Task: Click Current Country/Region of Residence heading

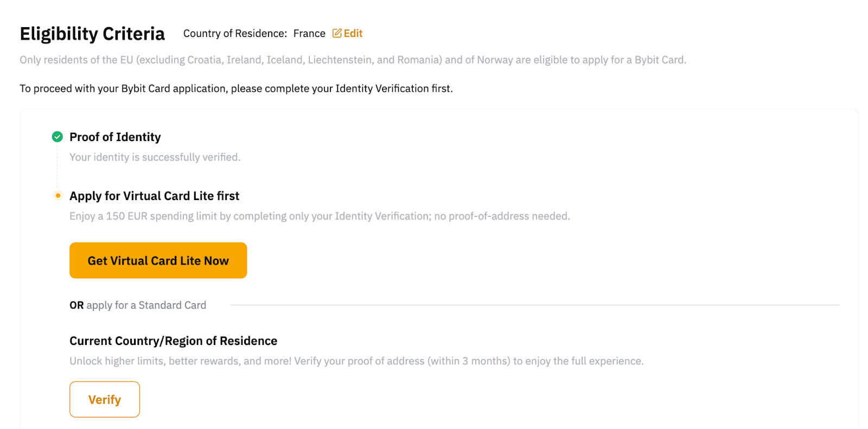Action: pyautogui.click(x=173, y=341)
